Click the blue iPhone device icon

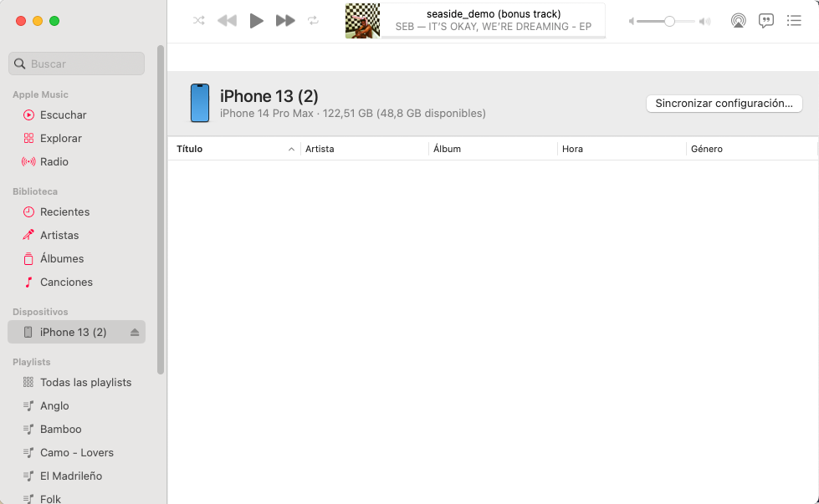200,104
